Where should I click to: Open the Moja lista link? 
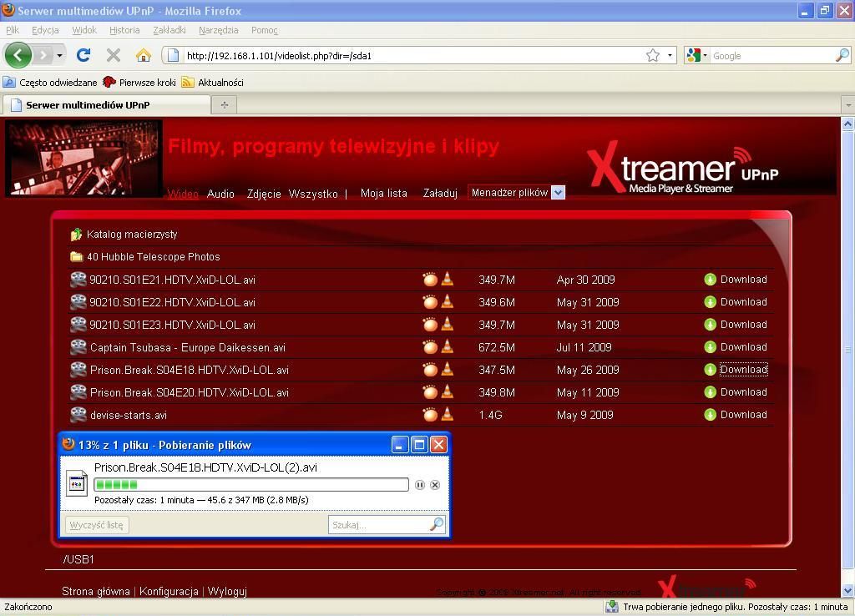384,193
